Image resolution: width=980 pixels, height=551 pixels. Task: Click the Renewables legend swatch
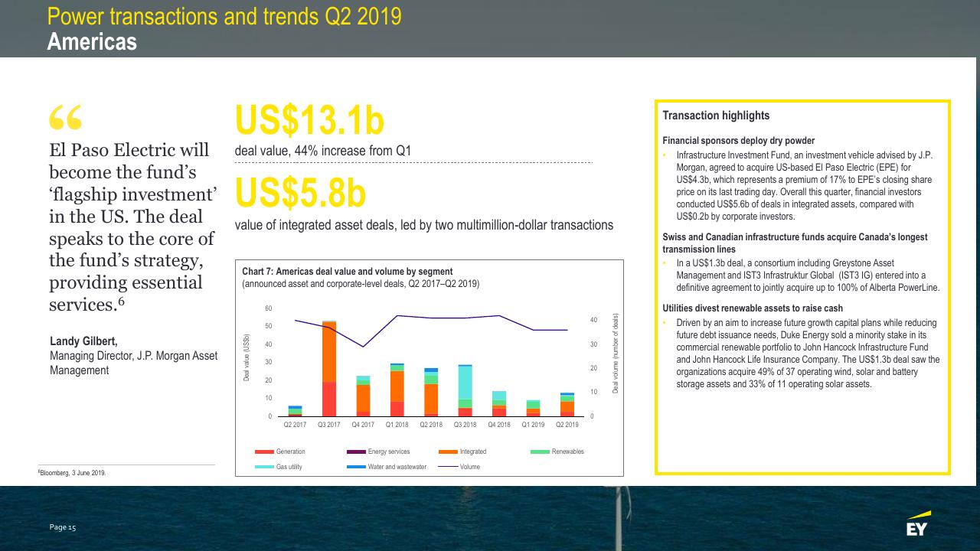click(x=540, y=452)
